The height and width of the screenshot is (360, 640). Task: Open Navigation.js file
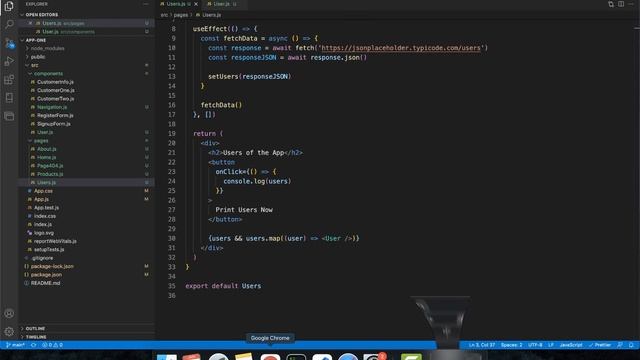pyautogui.click(x=52, y=107)
